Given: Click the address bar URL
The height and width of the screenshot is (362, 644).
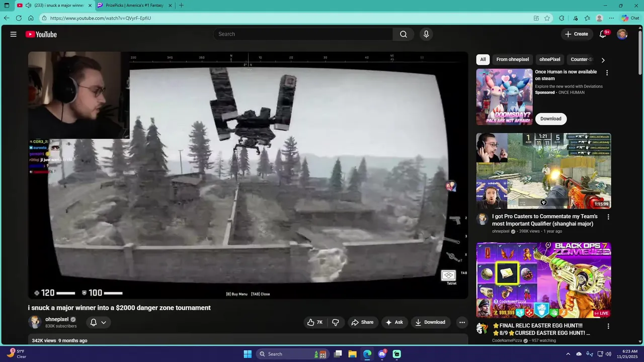Looking at the screenshot, I should pos(101,18).
